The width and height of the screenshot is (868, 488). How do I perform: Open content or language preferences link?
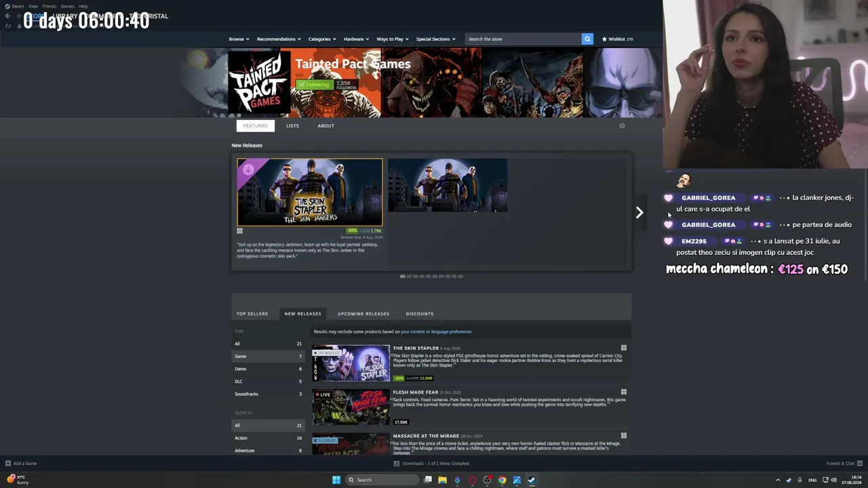click(x=436, y=331)
